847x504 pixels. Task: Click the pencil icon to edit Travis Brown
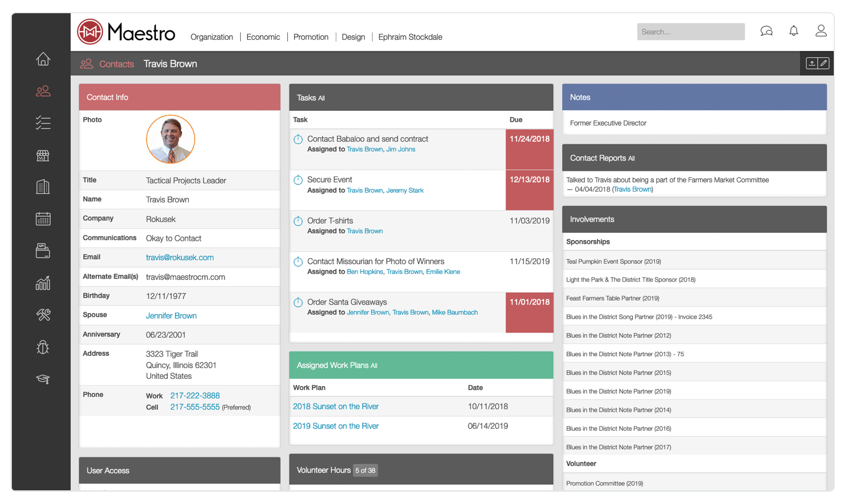(x=824, y=63)
